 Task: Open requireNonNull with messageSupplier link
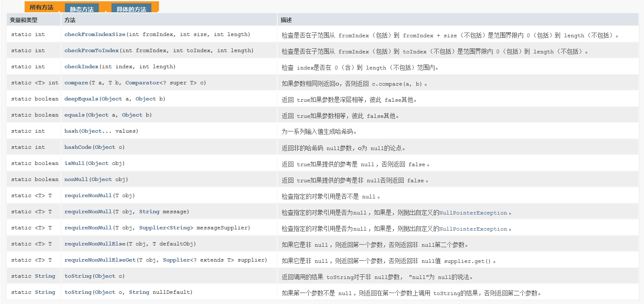pyautogui.click(x=88, y=228)
